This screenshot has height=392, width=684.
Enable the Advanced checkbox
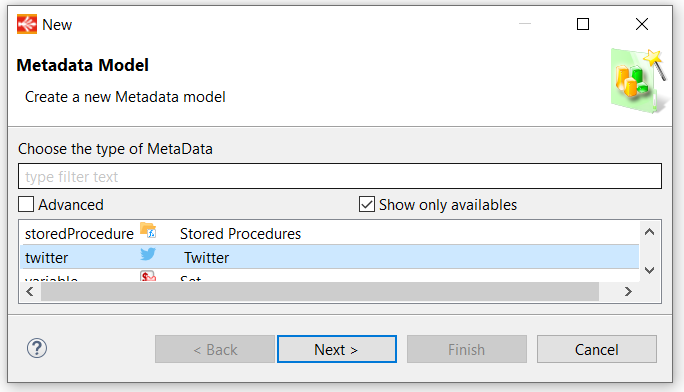click(26, 204)
